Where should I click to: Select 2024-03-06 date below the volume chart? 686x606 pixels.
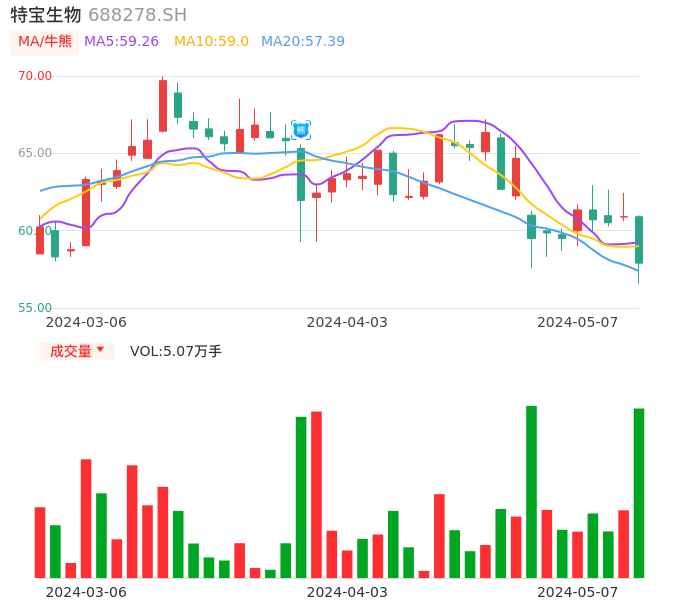pos(86,592)
